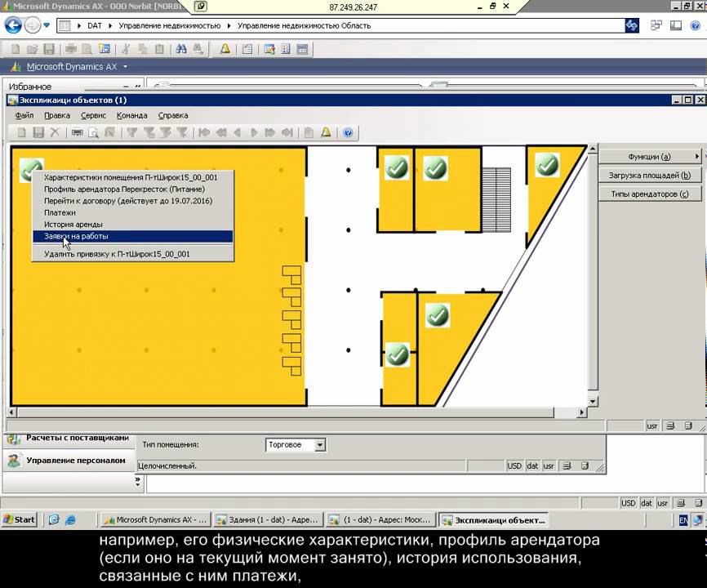
Task: Click the floor plan vertical scrollbar down arrow
Action: coord(593,401)
